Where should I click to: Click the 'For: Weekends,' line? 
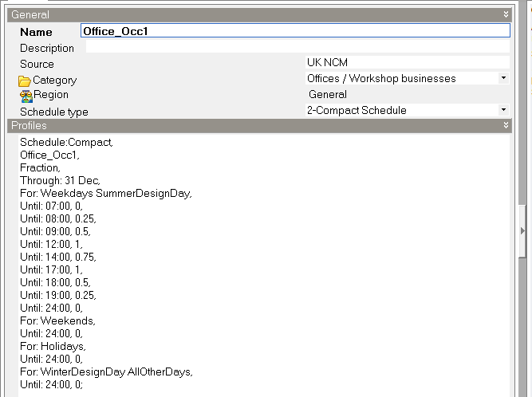click(57, 320)
